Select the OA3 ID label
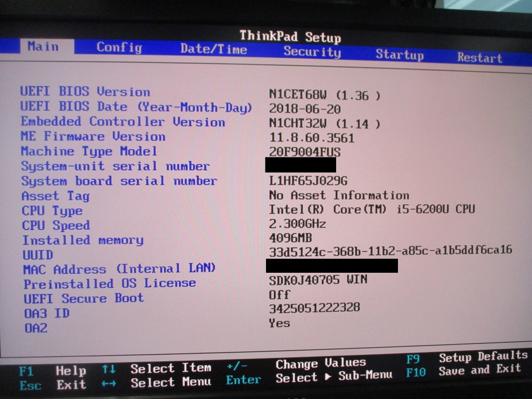 (47, 313)
